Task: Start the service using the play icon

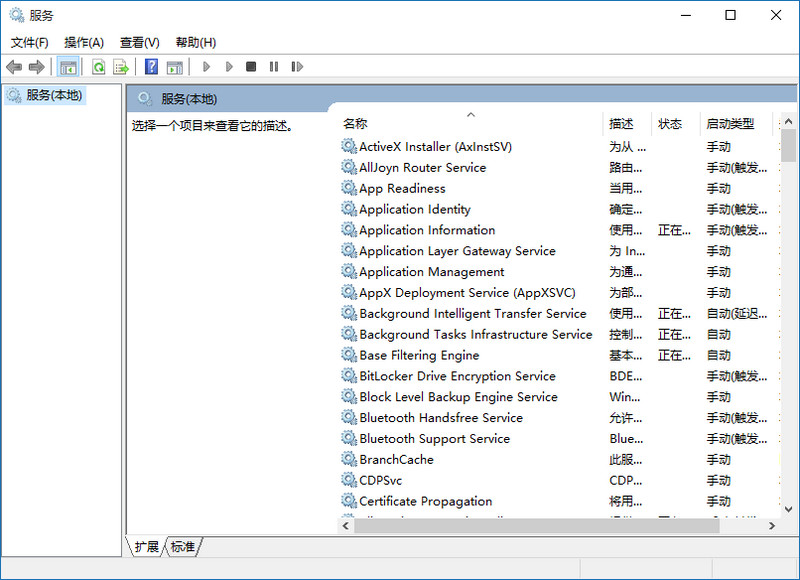Action: pos(204,66)
